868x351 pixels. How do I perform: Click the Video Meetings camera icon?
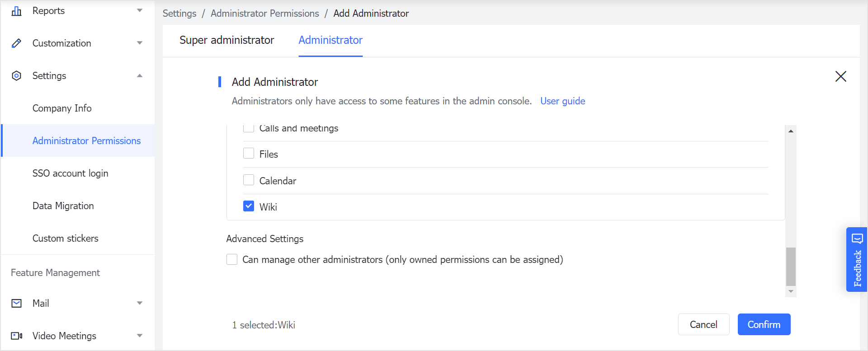pyautogui.click(x=17, y=336)
